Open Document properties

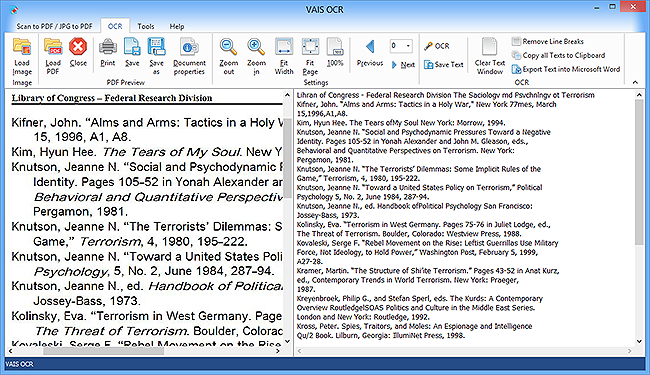(189, 56)
